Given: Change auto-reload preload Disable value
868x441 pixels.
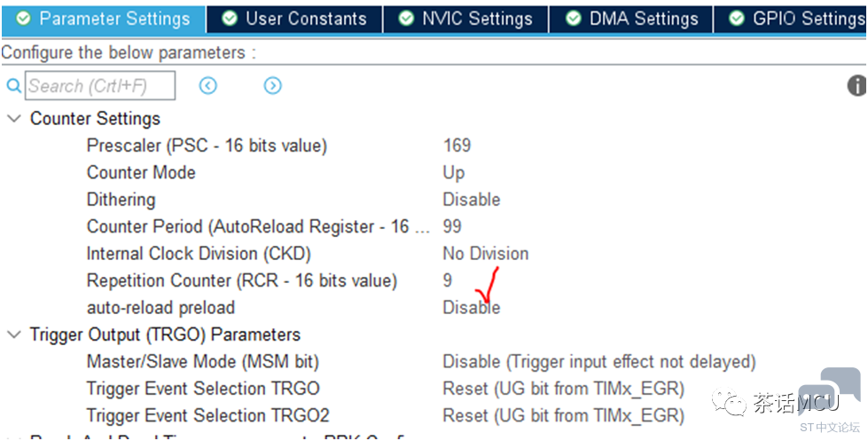Looking at the screenshot, I should point(471,308).
